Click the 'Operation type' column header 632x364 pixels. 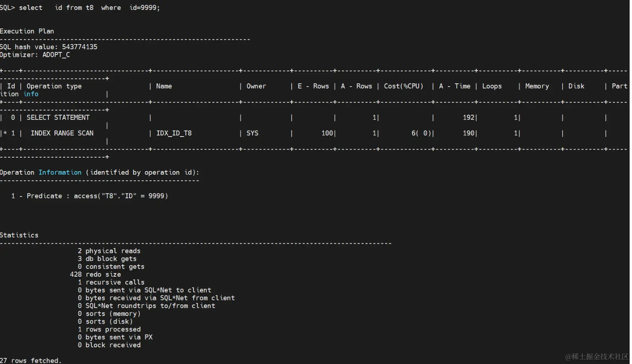[x=54, y=86]
